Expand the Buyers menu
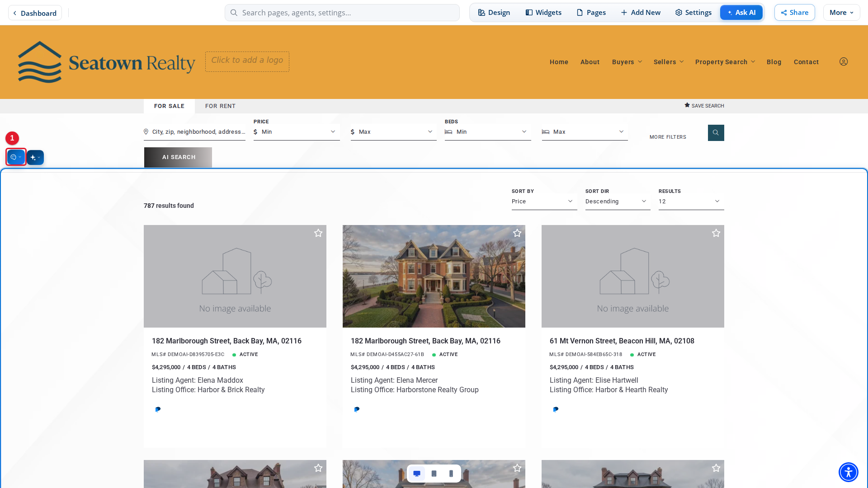This screenshot has width=868, height=488. coord(627,62)
